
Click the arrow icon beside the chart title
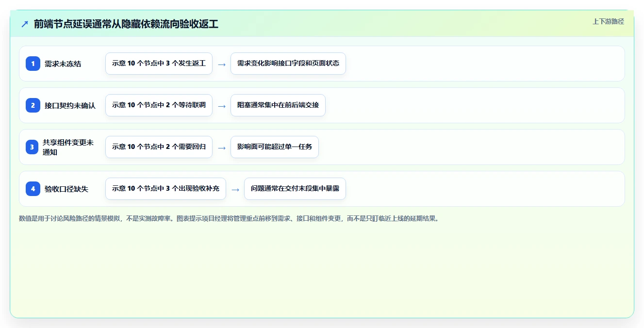pyautogui.click(x=25, y=24)
